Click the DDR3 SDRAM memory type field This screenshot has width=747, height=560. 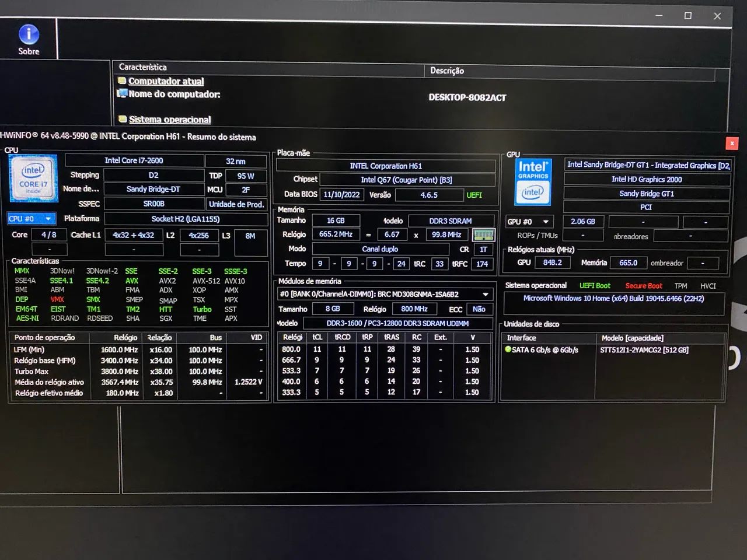click(x=450, y=221)
